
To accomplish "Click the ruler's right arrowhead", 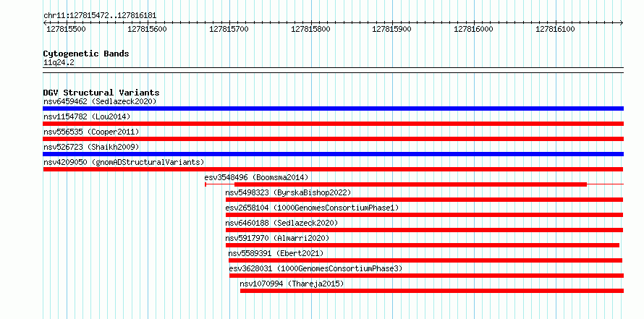I will point(622,23).
